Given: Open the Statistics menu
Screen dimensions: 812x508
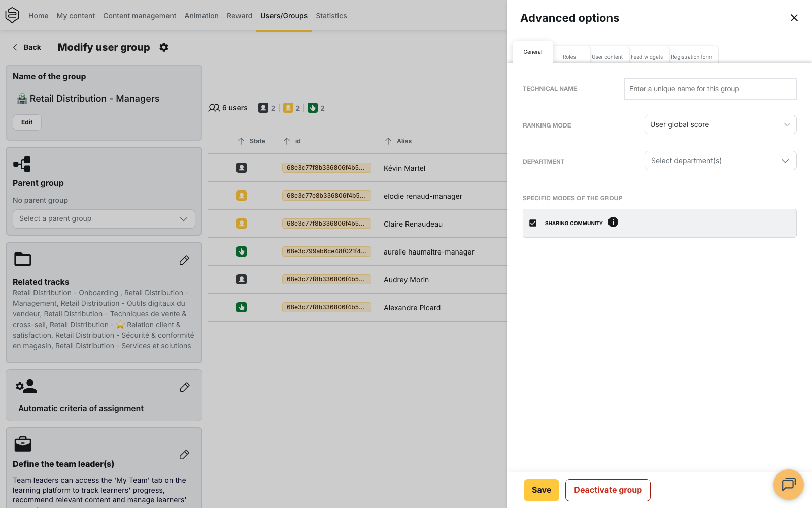Looking at the screenshot, I should 331,16.
